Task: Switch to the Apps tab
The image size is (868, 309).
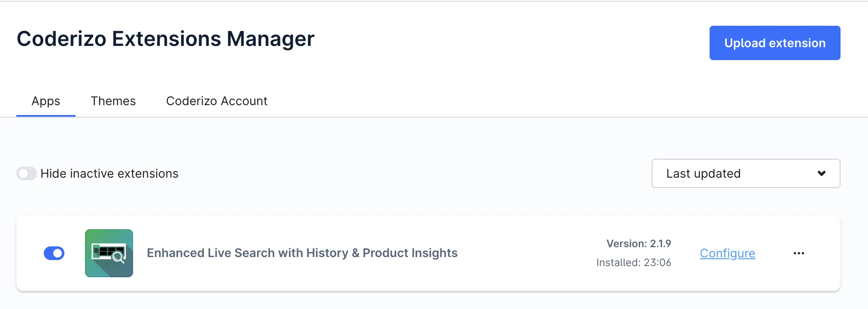Action: click(46, 101)
